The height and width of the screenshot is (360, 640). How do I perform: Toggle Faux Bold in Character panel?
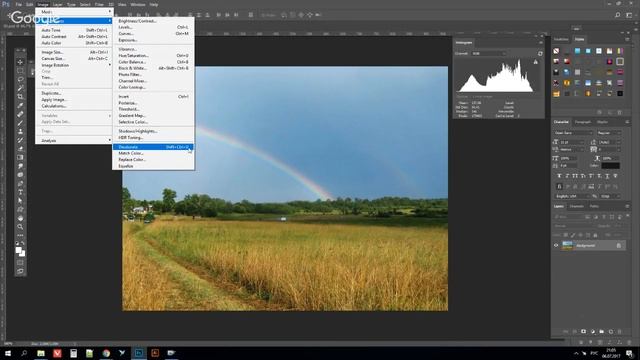tap(559, 176)
